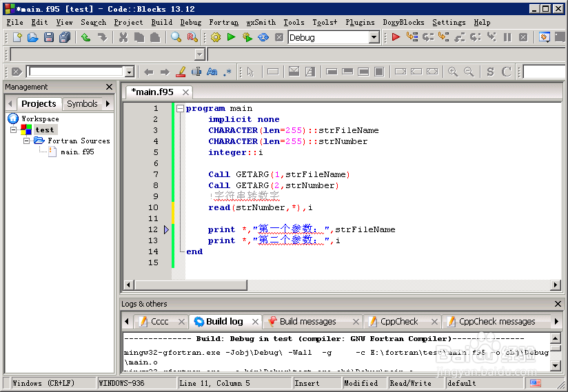
Task: Open the DoxyBlocks menu
Action: [x=403, y=23]
